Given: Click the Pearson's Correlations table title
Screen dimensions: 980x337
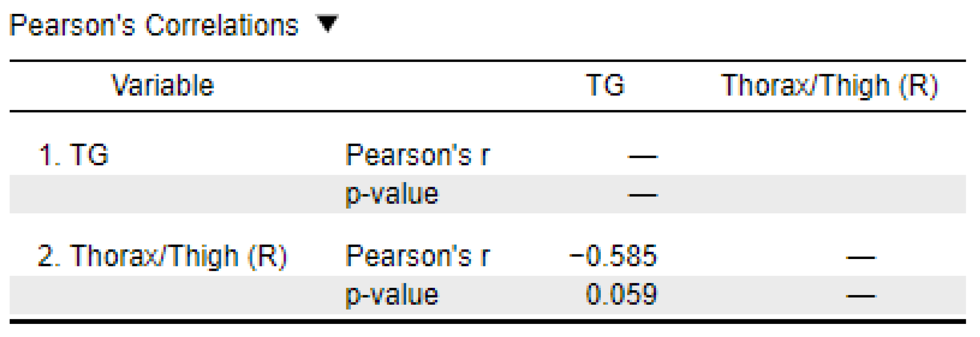Looking at the screenshot, I should (154, 25).
